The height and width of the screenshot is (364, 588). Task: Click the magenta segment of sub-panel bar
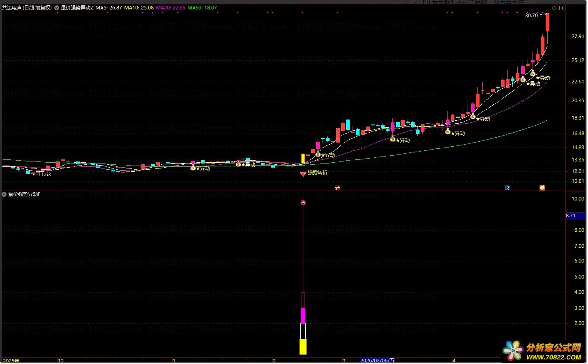[303, 316]
